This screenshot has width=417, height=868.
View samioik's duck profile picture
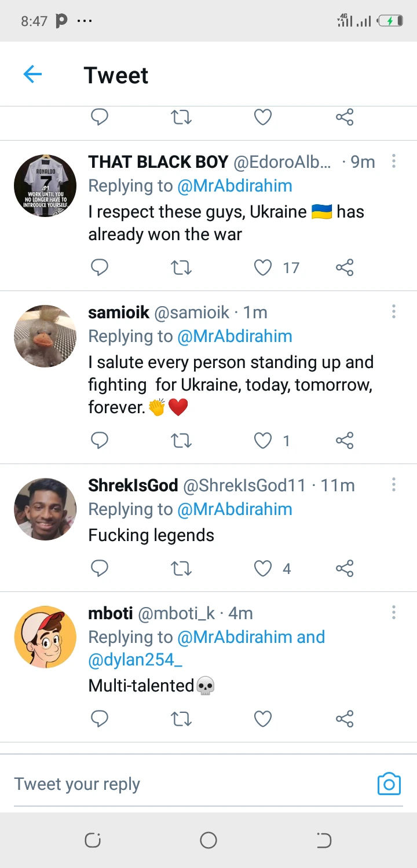[45, 336]
